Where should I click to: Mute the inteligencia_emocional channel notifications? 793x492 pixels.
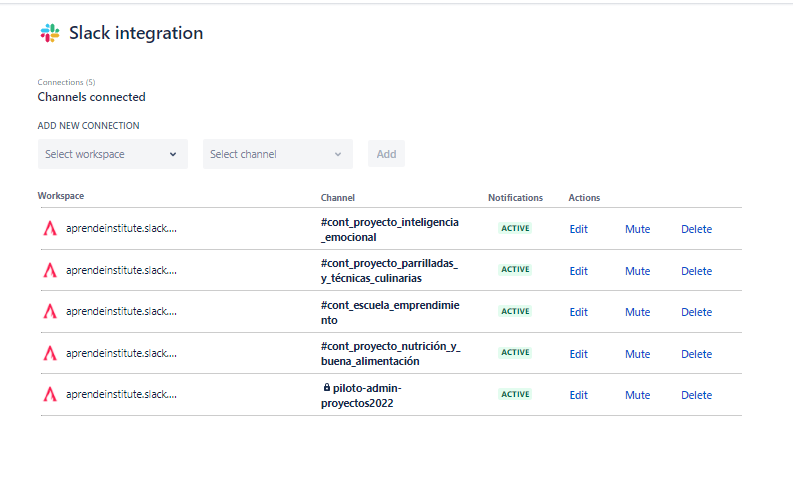point(637,229)
